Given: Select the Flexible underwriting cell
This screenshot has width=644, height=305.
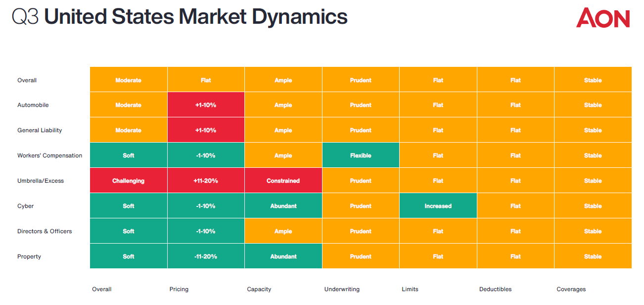Looking at the screenshot, I should (x=361, y=155).
